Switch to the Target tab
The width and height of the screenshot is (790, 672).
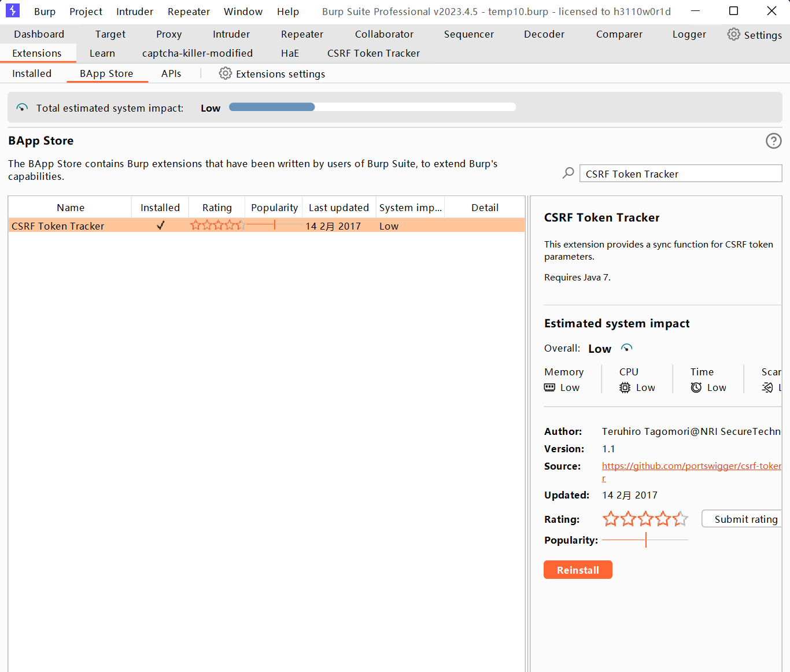[110, 34]
